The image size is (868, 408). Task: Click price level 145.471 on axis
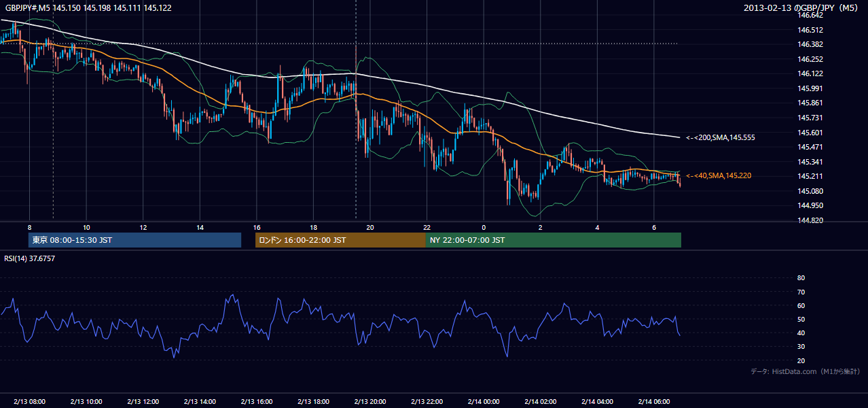tap(810, 147)
